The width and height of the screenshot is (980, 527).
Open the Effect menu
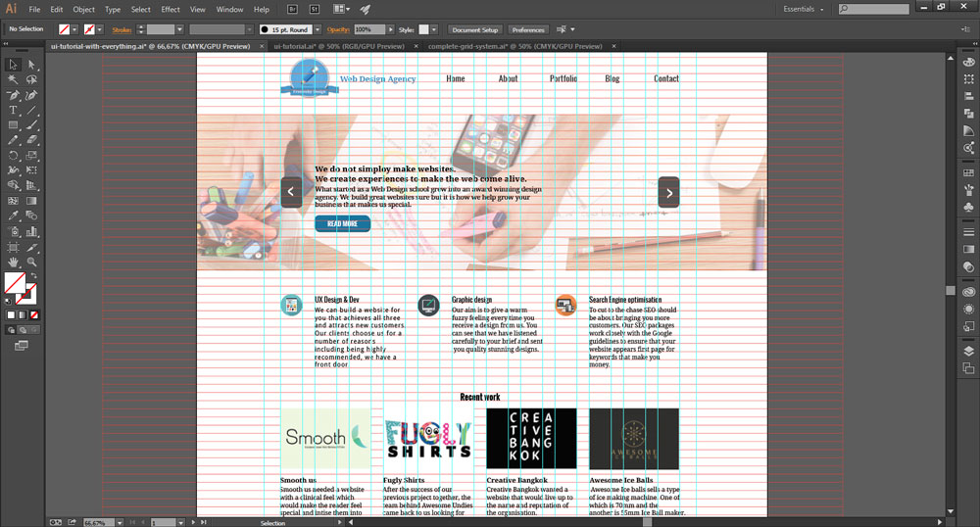171,9
